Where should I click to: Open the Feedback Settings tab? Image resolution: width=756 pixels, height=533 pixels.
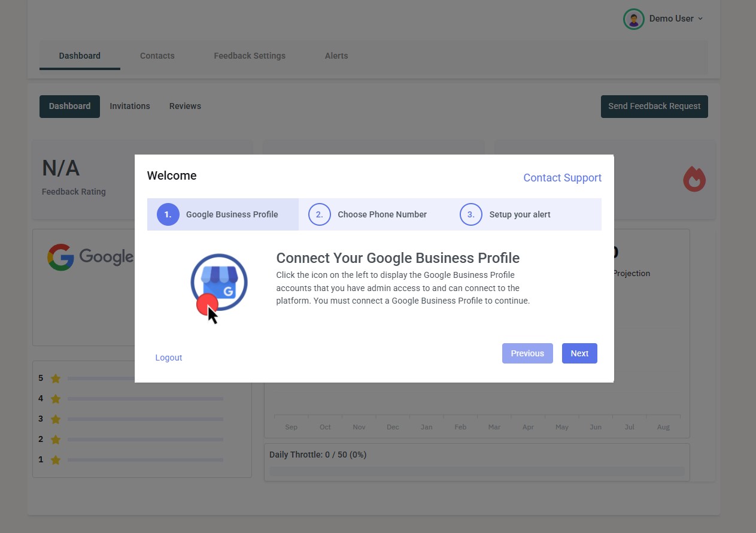(250, 56)
